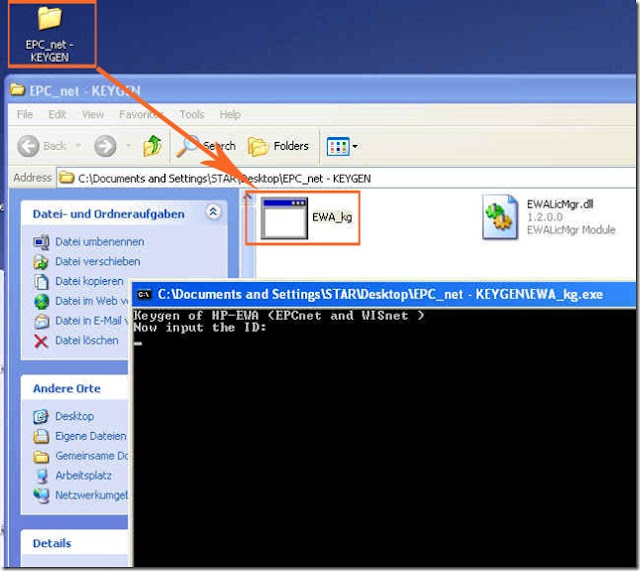Screen dimensions: 640x571
Task: Click the Search toolbar button
Action: pos(206,146)
